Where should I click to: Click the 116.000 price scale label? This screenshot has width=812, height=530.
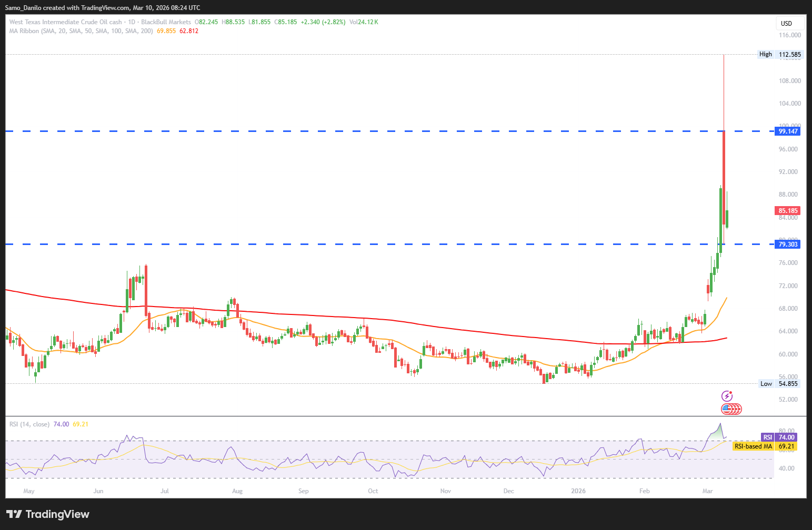(x=789, y=35)
